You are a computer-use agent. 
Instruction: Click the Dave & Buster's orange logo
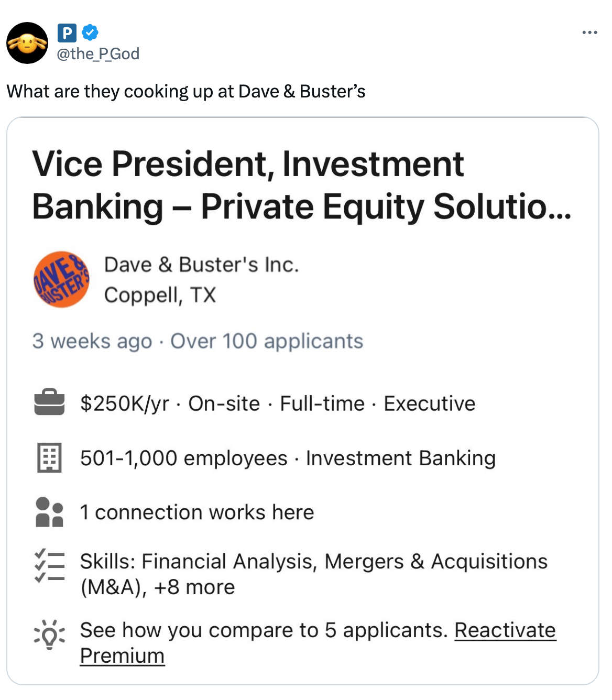pyautogui.click(x=61, y=279)
